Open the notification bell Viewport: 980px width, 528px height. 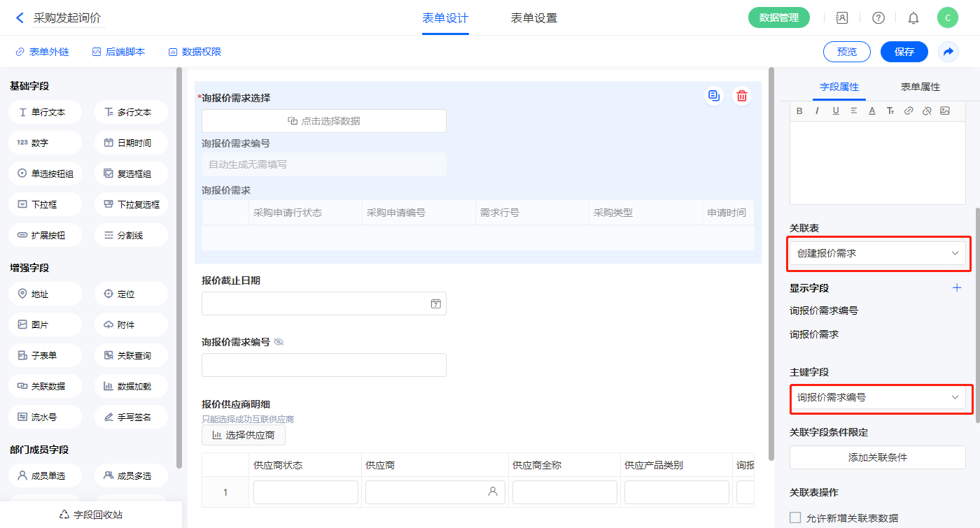coord(913,18)
